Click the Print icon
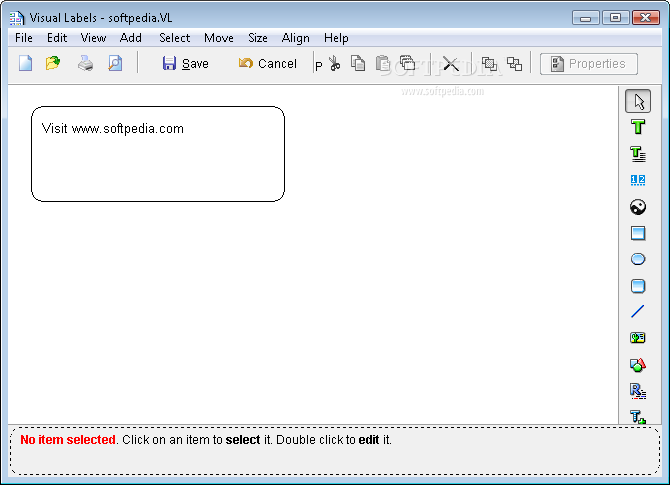This screenshot has width=670, height=485. (85, 63)
